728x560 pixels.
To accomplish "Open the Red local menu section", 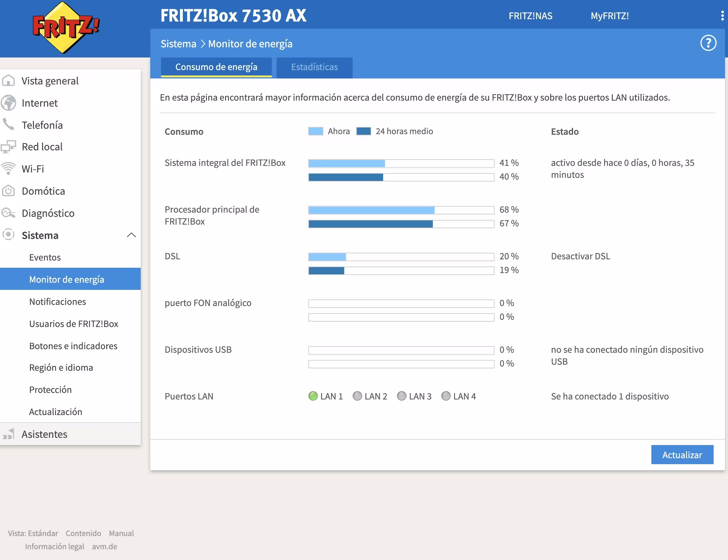I will 70,147.
